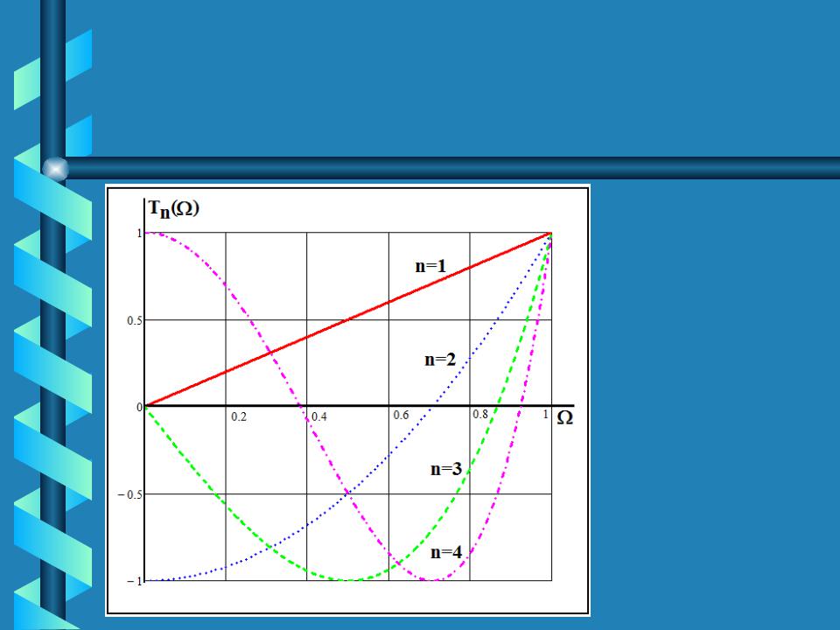
Task: Click the −0.5 tick label on vertical axis
Action: click(x=130, y=494)
